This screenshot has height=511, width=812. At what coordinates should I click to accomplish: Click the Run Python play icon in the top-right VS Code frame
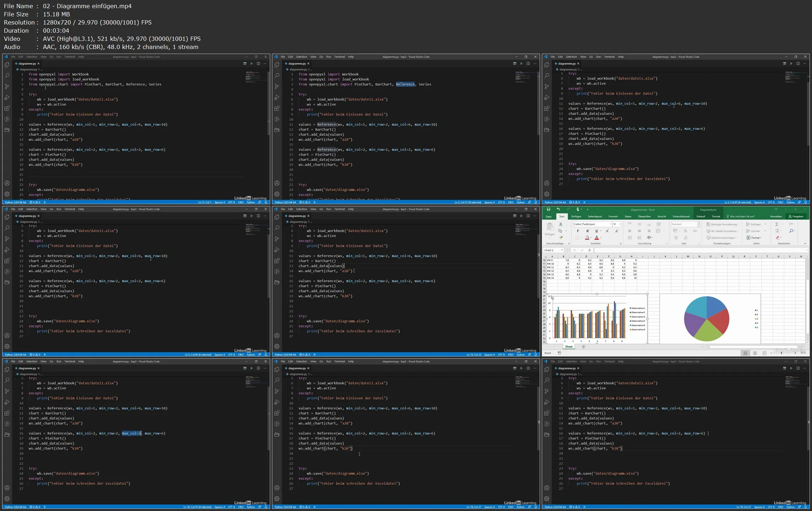791,64
